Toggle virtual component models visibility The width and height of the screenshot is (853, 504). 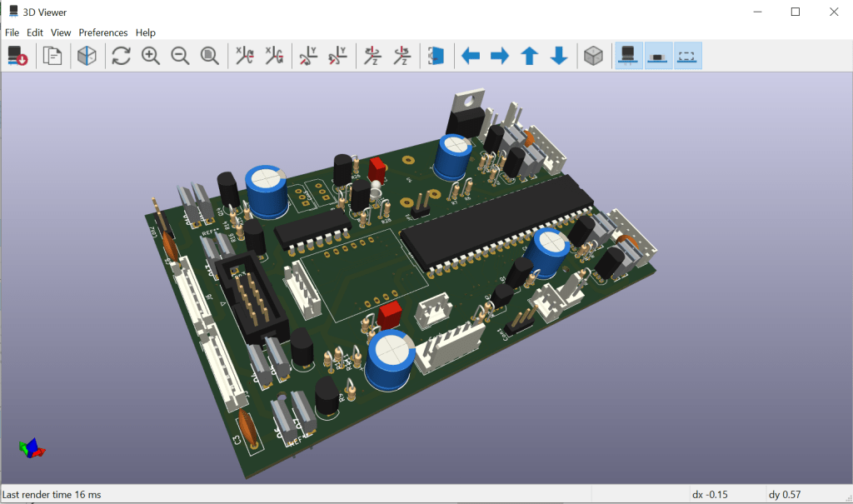point(687,56)
